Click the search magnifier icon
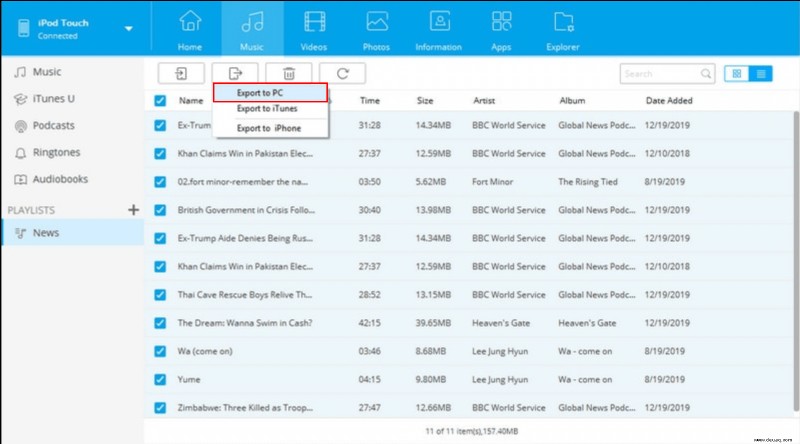The width and height of the screenshot is (800, 444). point(706,74)
